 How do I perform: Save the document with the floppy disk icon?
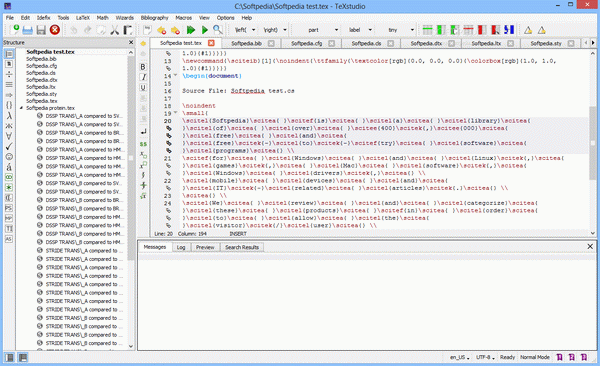click(x=41, y=30)
